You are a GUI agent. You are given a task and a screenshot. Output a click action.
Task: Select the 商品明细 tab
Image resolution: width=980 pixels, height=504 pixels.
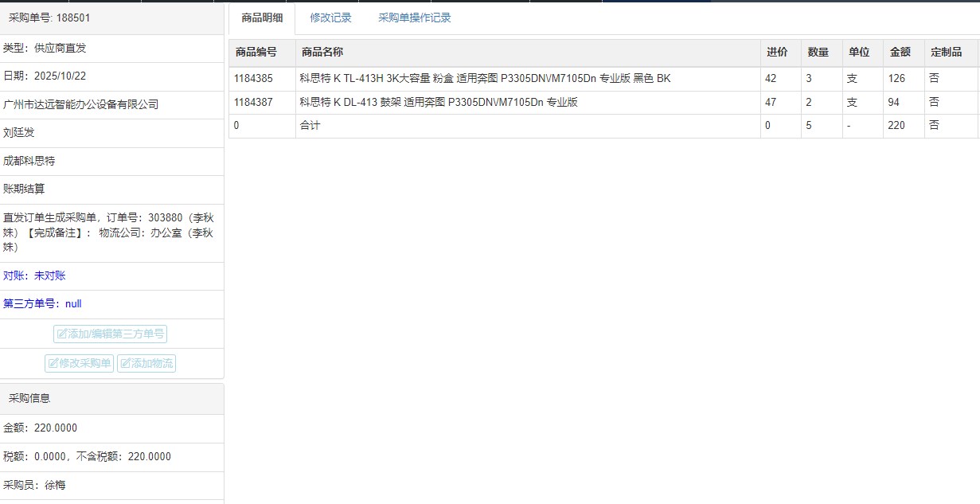(x=262, y=18)
